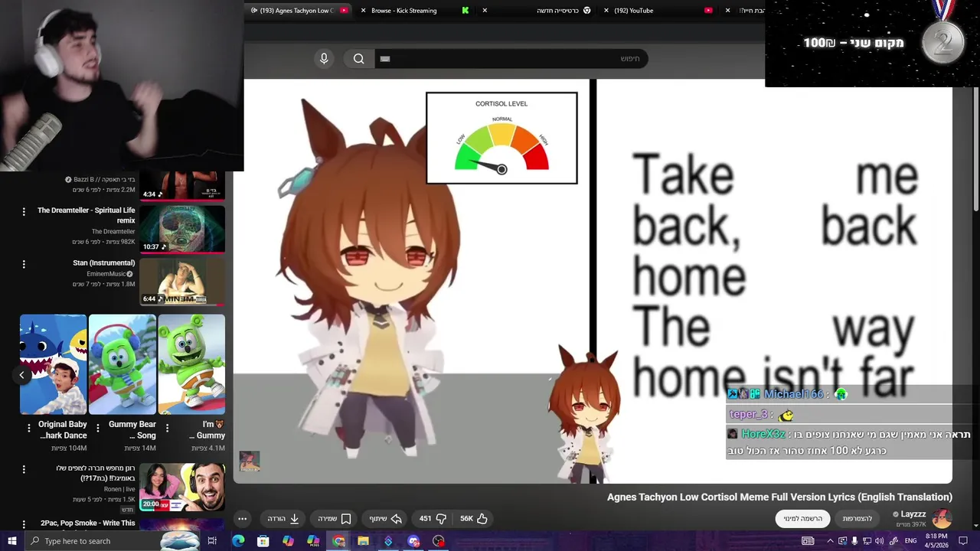The image size is (980, 551).
Task: Open the Baby Shark short thumbnail
Action: point(53,364)
